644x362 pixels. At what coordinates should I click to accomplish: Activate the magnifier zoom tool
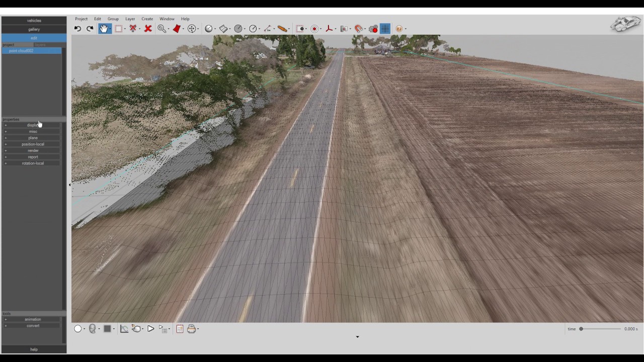click(162, 29)
